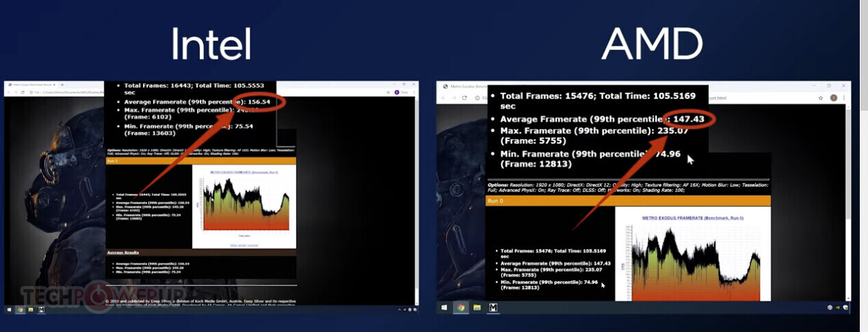Open the profile avatar in AMD browser toolbar
Screen dimensions: 868x332
coord(834,98)
